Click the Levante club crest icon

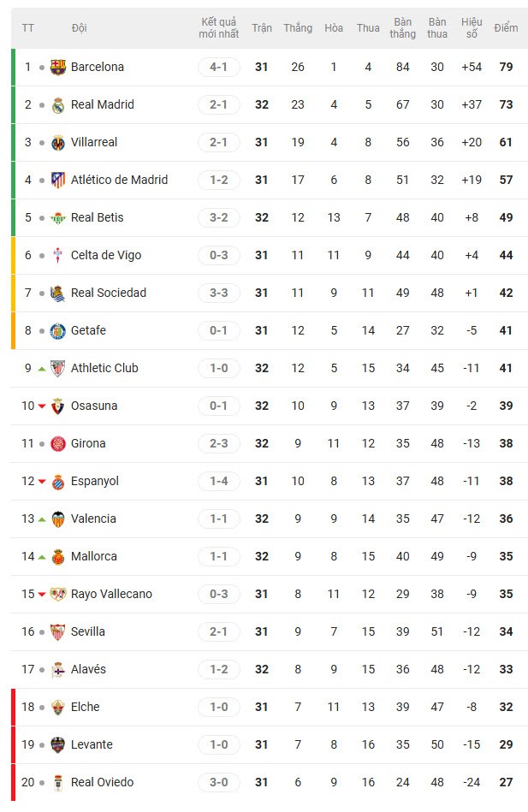[x=58, y=744]
